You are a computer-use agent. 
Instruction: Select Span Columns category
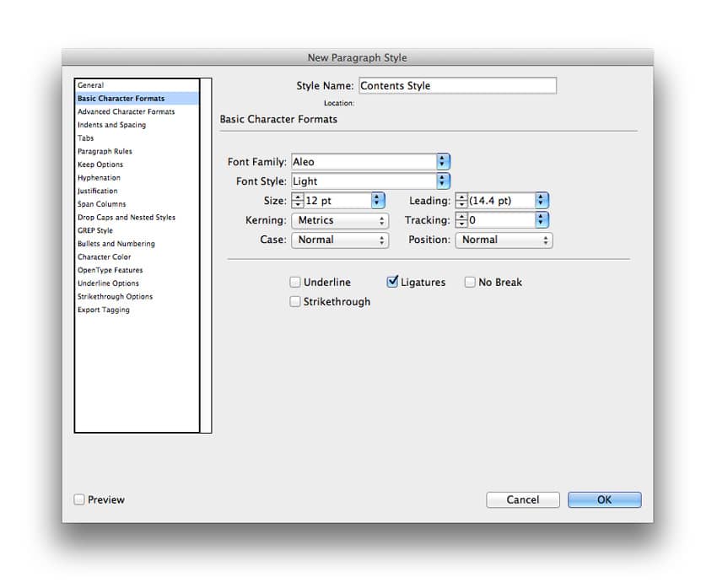(137, 204)
